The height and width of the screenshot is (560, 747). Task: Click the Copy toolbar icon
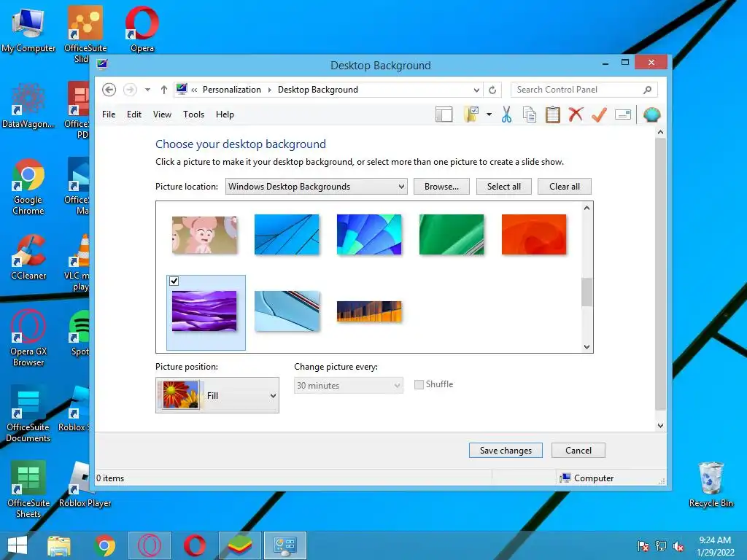coord(530,114)
